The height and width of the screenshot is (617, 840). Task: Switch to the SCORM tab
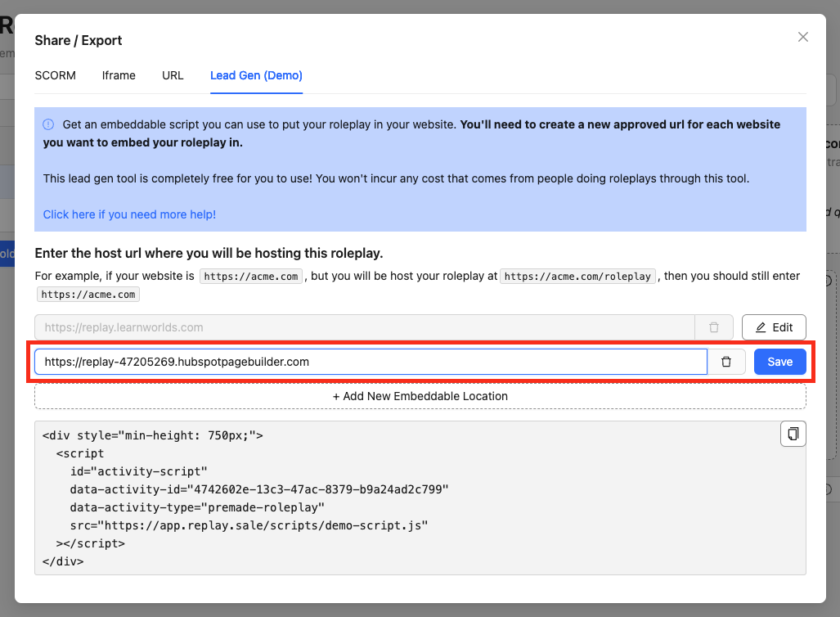55,75
